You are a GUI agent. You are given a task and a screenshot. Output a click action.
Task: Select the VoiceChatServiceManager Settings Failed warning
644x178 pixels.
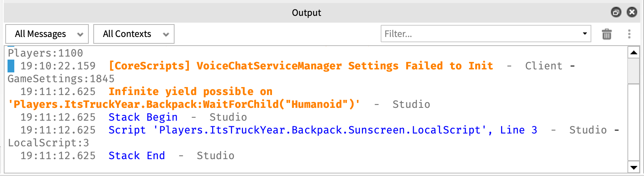[301, 66]
